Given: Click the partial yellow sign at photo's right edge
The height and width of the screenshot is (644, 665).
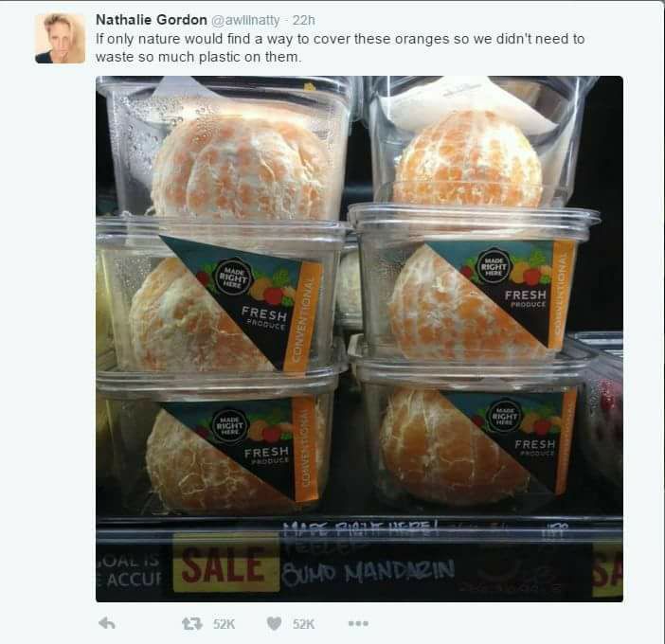Looking at the screenshot, I should pos(607,570).
